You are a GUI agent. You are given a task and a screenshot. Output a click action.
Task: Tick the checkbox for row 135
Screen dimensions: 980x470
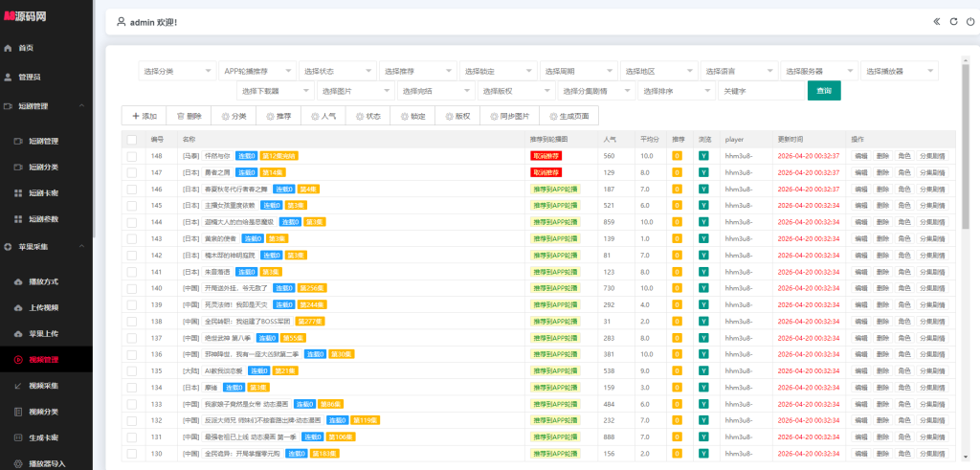132,370
